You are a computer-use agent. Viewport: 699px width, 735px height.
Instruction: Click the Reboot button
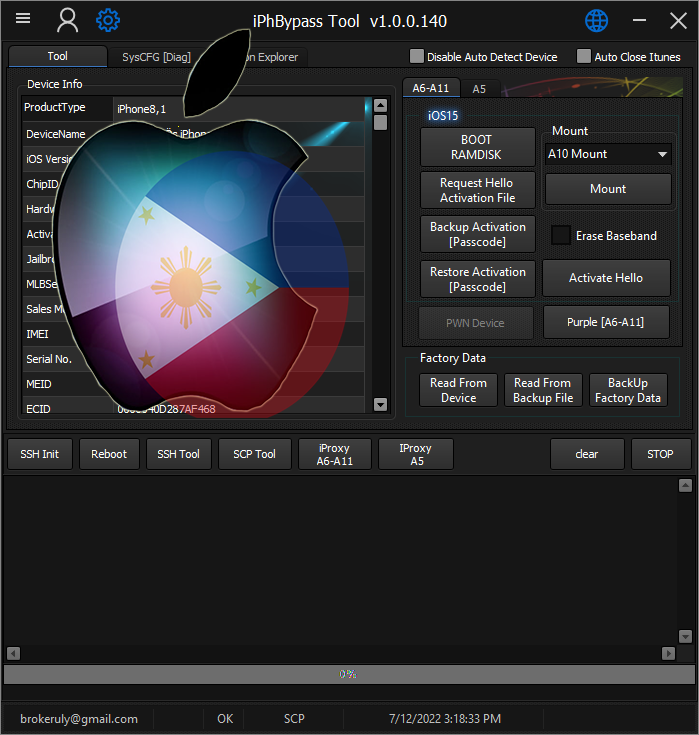[x=109, y=454]
